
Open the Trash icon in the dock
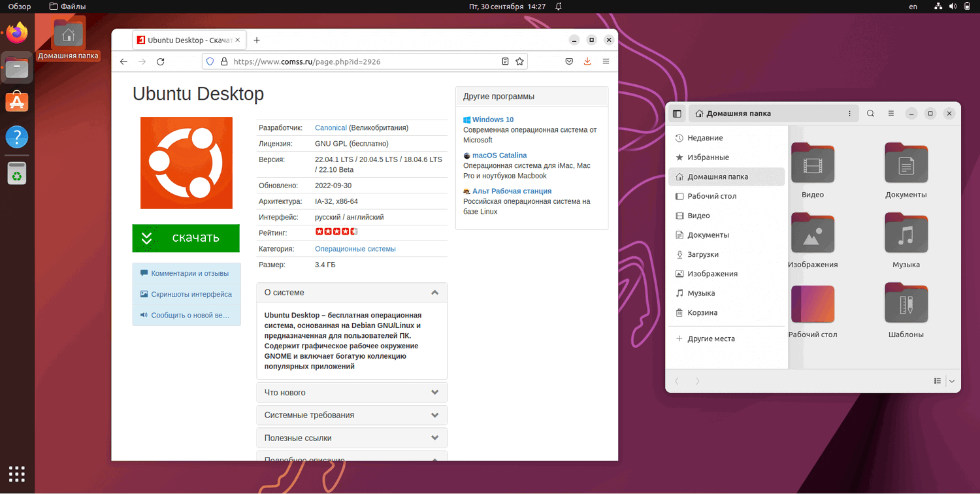[x=17, y=173]
